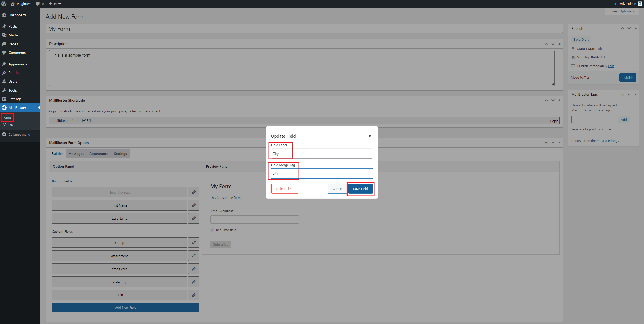
Task: Click the Delete Field button
Action: point(284,189)
